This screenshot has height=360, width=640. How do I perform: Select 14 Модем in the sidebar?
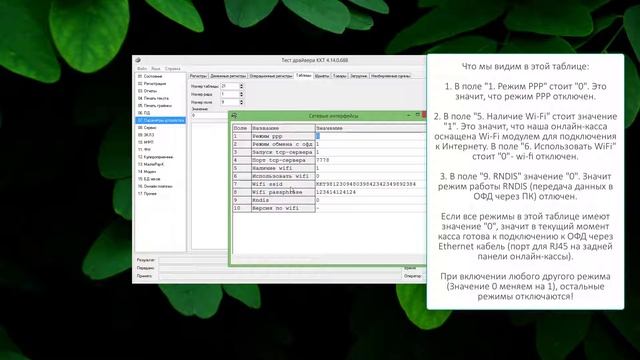pos(147,172)
